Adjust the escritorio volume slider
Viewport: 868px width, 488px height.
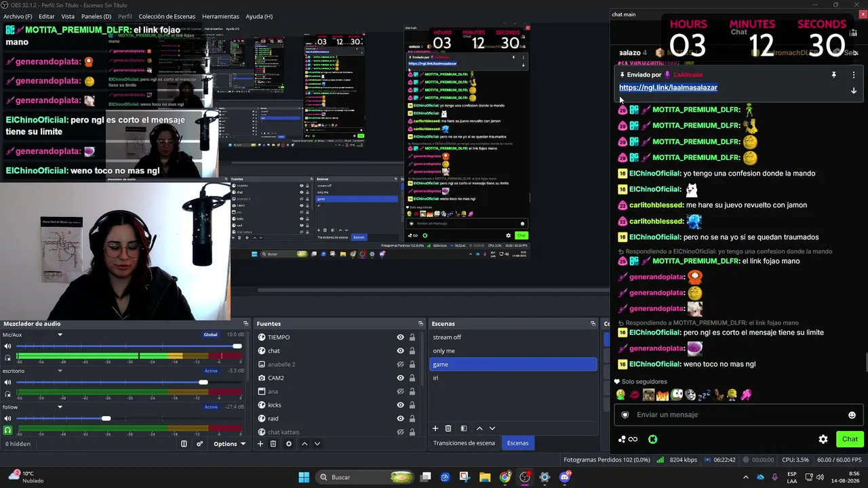tap(129, 382)
